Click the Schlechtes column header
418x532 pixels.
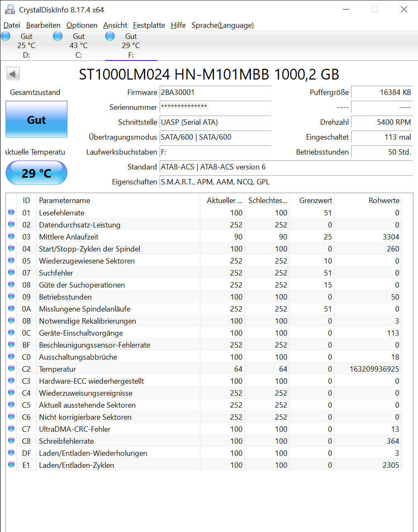[x=267, y=201]
